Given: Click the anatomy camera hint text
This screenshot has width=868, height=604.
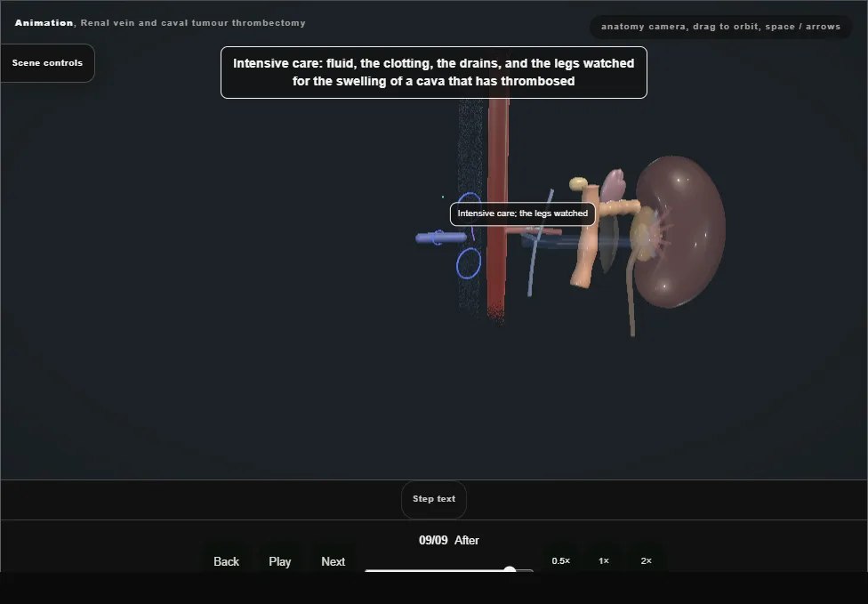Looking at the screenshot, I should pos(720,27).
